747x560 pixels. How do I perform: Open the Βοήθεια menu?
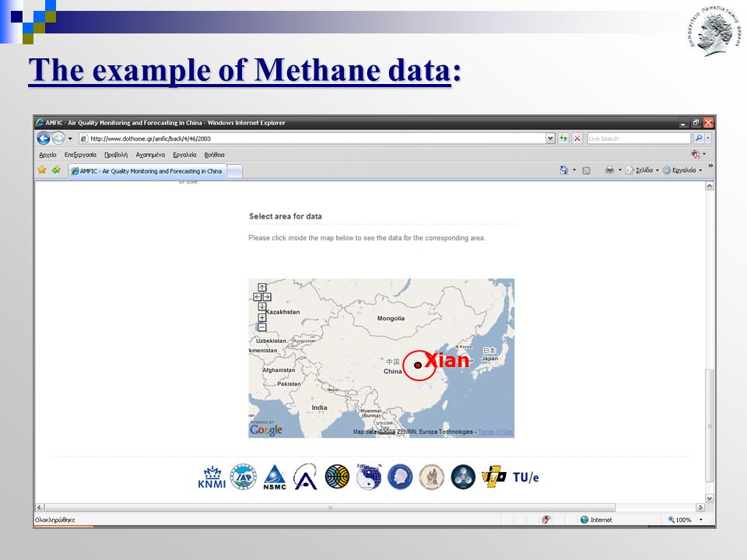click(215, 155)
